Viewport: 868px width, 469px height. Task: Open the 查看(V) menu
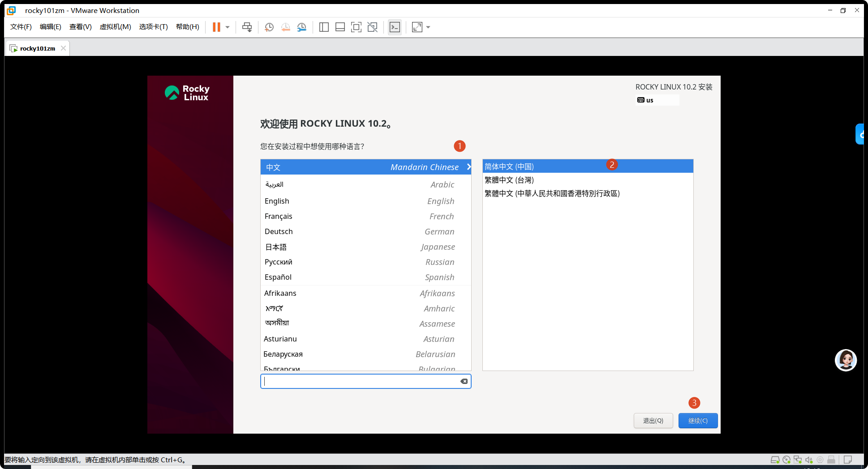(81, 27)
